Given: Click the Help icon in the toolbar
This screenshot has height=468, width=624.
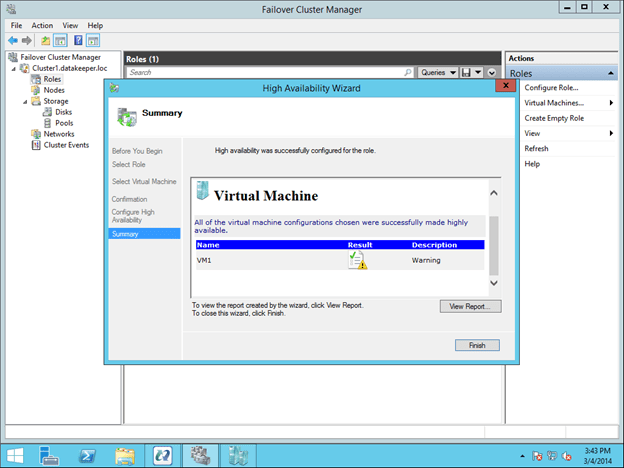Looking at the screenshot, I should 77,40.
